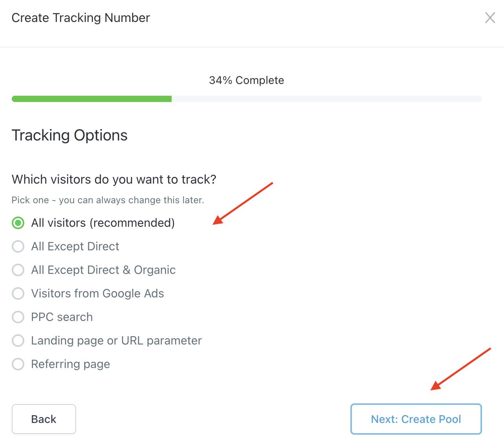Click the 'All Except Direct & Organic' label text
Screen dimensions: 504x441
(103, 270)
